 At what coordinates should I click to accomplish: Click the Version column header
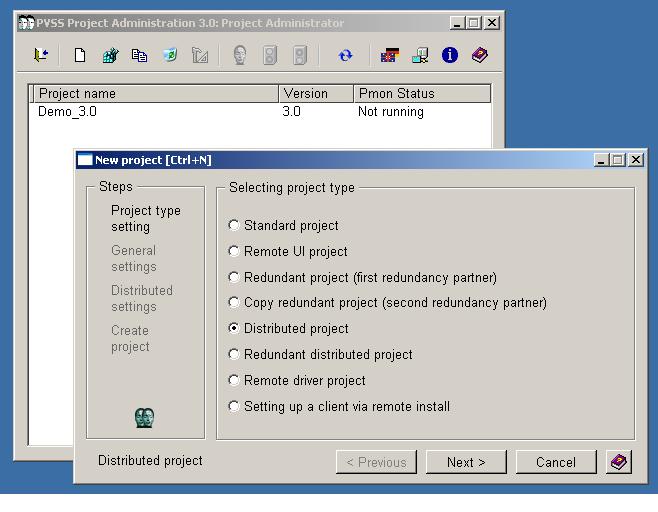click(x=316, y=93)
